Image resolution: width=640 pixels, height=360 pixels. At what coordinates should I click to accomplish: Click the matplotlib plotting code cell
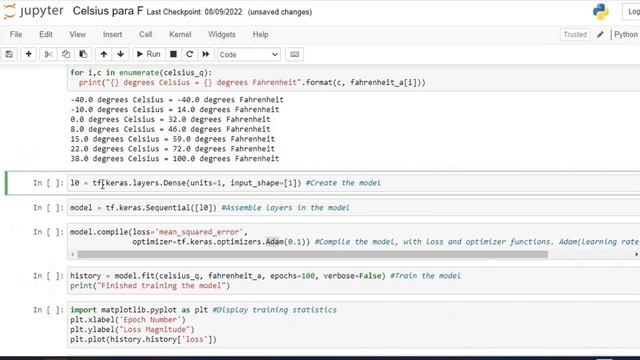353,324
